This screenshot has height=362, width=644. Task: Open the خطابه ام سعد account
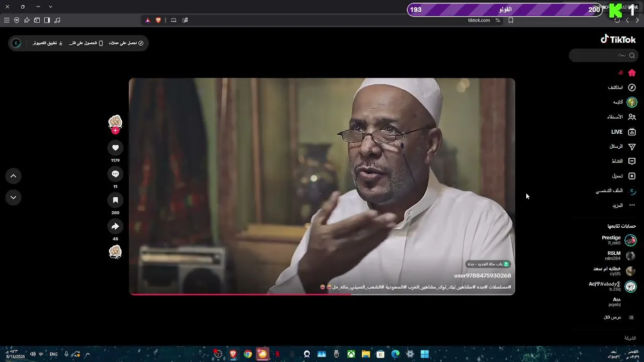(614, 271)
